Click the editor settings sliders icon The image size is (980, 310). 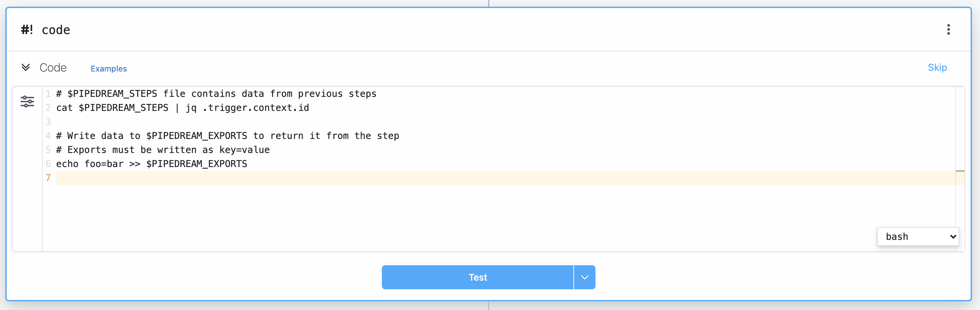click(27, 102)
